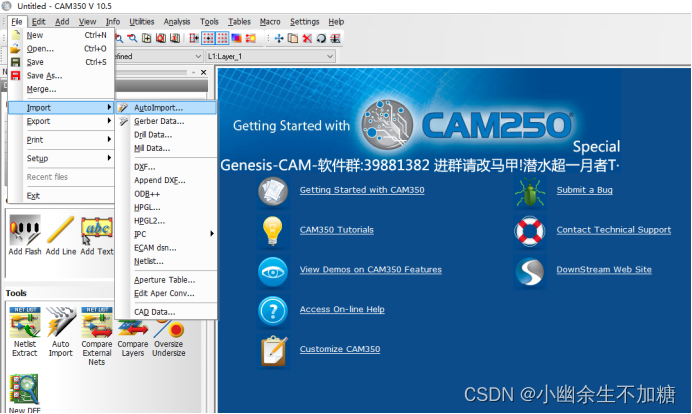Visit the DownStream Web Site link
The width and height of the screenshot is (692, 414).
pyautogui.click(x=604, y=269)
